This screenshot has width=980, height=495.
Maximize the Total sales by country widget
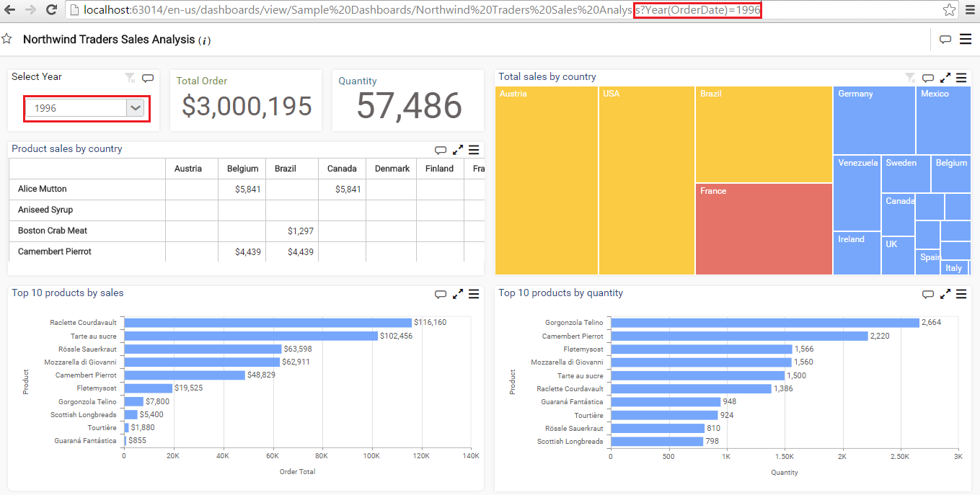pyautogui.click(x=945, y=78)
